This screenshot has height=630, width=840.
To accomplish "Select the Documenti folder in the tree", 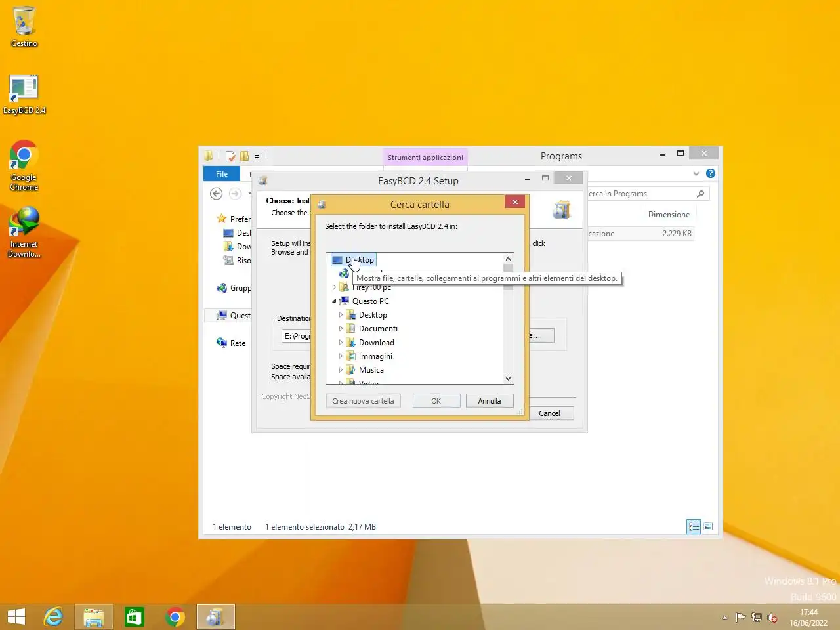I will [378, 329].
